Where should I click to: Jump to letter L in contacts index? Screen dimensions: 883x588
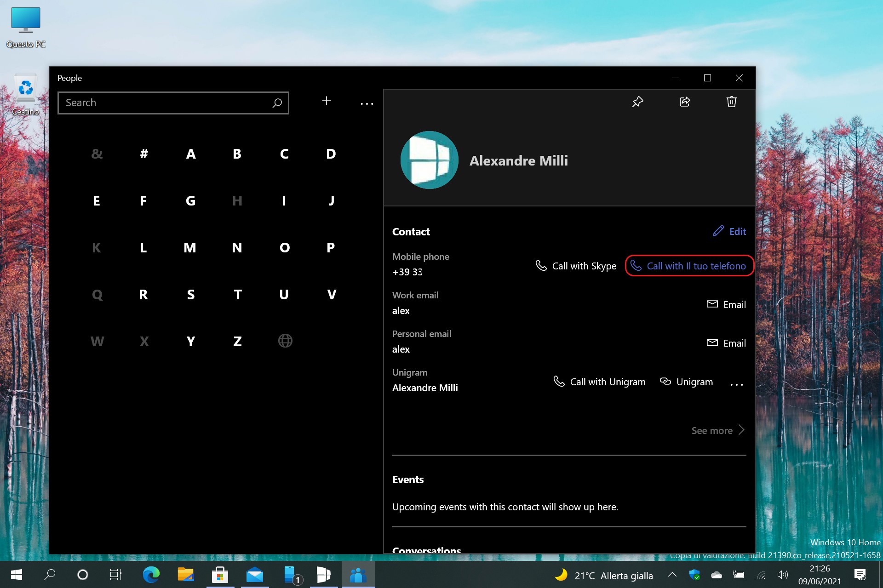(143, 247)
